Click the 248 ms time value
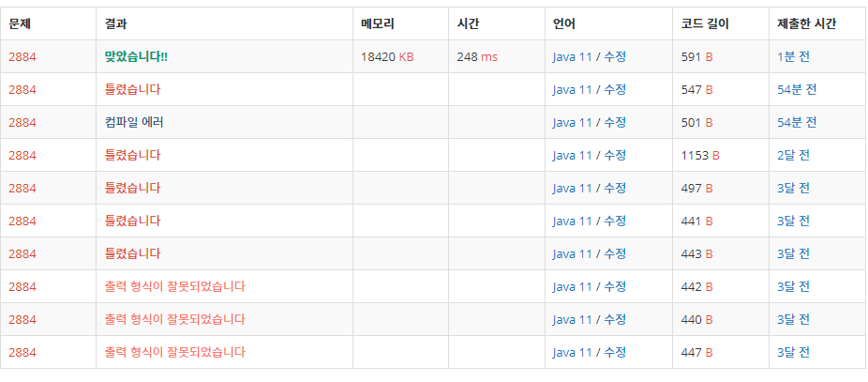 477,56
